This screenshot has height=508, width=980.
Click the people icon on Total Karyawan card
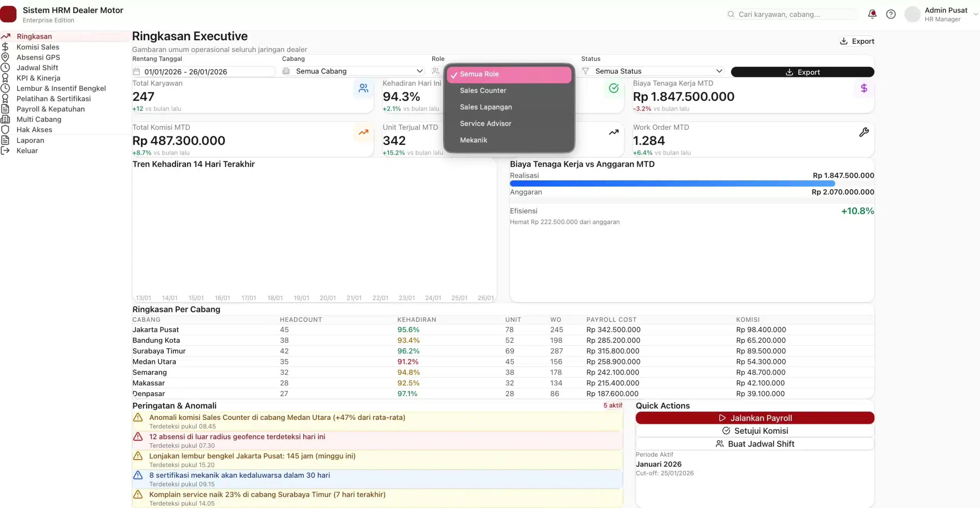click(363, 88)
